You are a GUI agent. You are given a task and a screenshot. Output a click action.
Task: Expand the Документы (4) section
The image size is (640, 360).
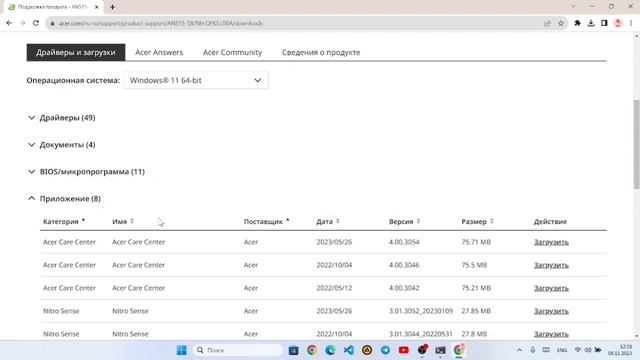pos(62,145)
